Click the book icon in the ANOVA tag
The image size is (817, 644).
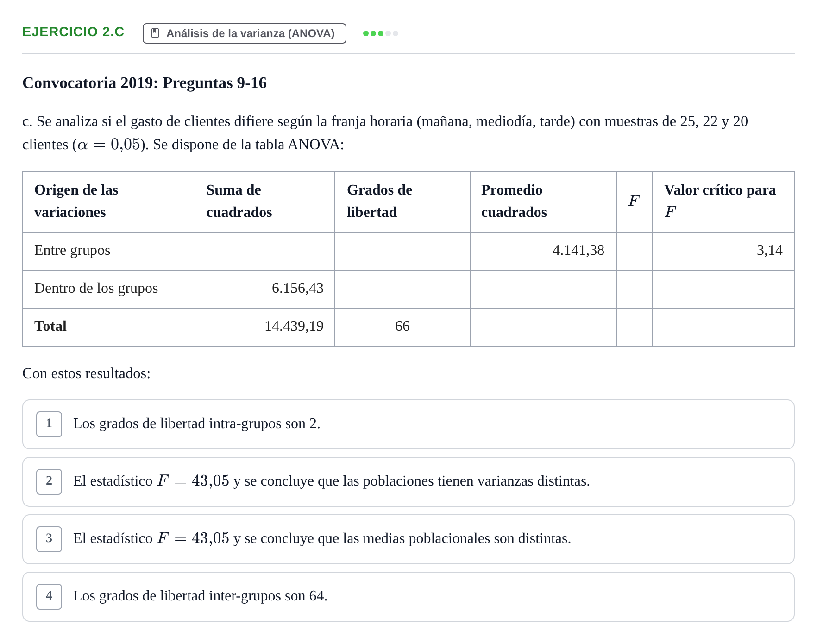pos(155,33)
